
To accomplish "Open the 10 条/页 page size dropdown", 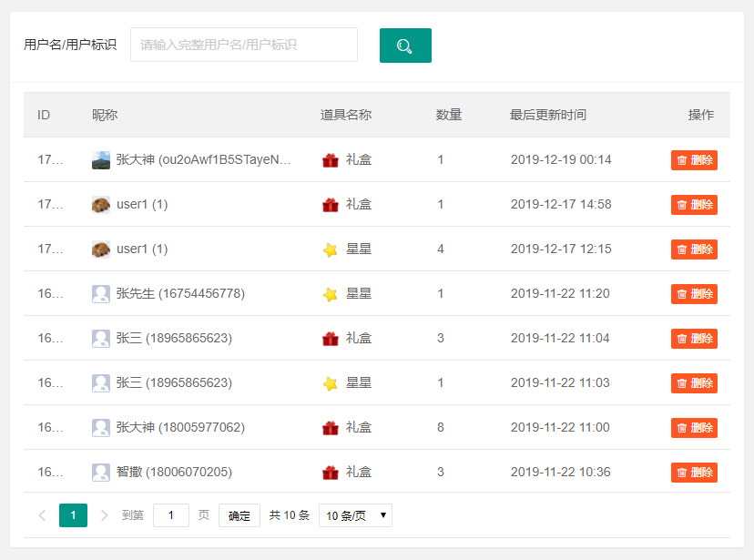I will pos(355,515).
